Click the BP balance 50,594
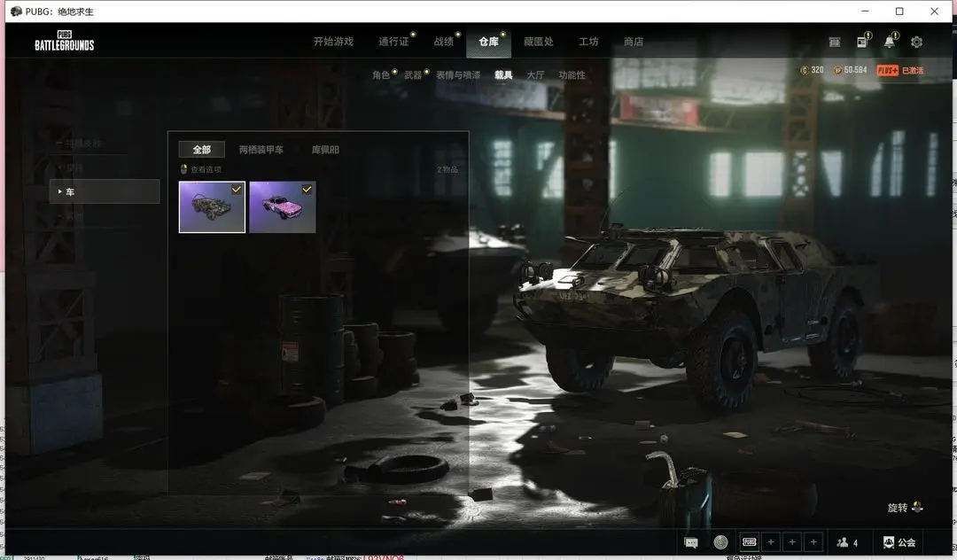The image size is (957, 560). pyautogui.click(x=850, y=70)
